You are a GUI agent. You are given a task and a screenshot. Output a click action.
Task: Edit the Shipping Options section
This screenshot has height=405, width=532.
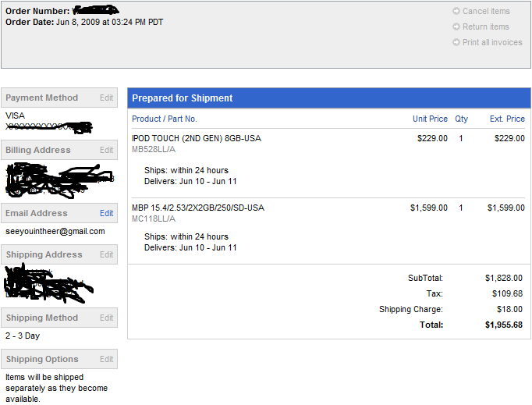click(106, 359)
